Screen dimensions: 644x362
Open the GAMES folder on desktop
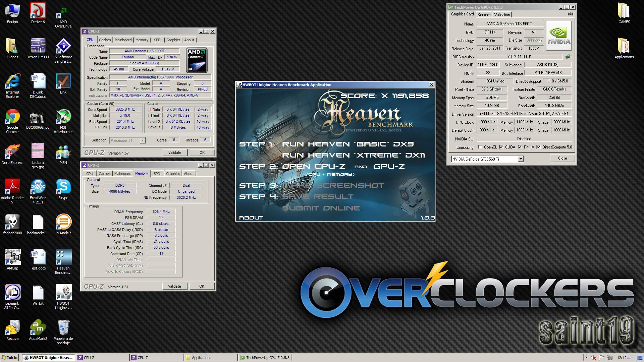point(624,13)
